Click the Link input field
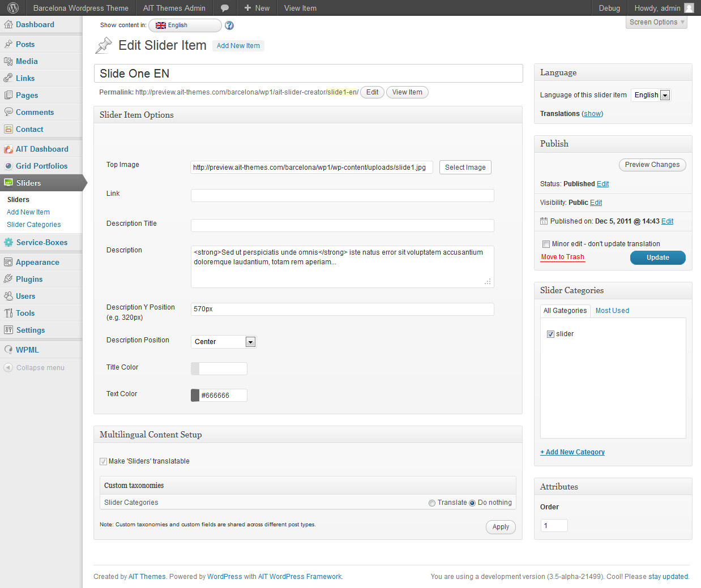The width and height of the screenshot is (701, 588). pyautogui.click(x=343, y=195)
